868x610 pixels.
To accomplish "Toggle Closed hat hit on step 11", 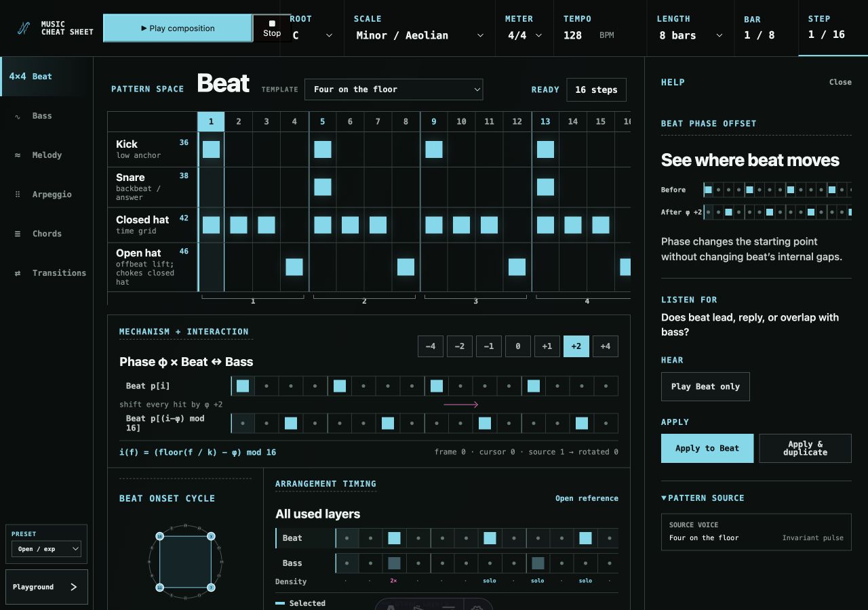I will click(x=489, y=225).
